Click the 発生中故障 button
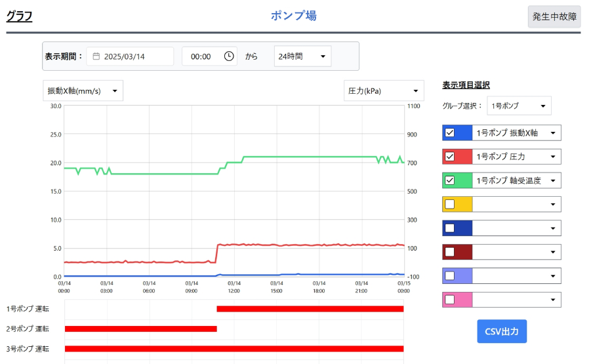Viewport: 610px width, 364px height. pyautogui.click(x=554, y=16)
